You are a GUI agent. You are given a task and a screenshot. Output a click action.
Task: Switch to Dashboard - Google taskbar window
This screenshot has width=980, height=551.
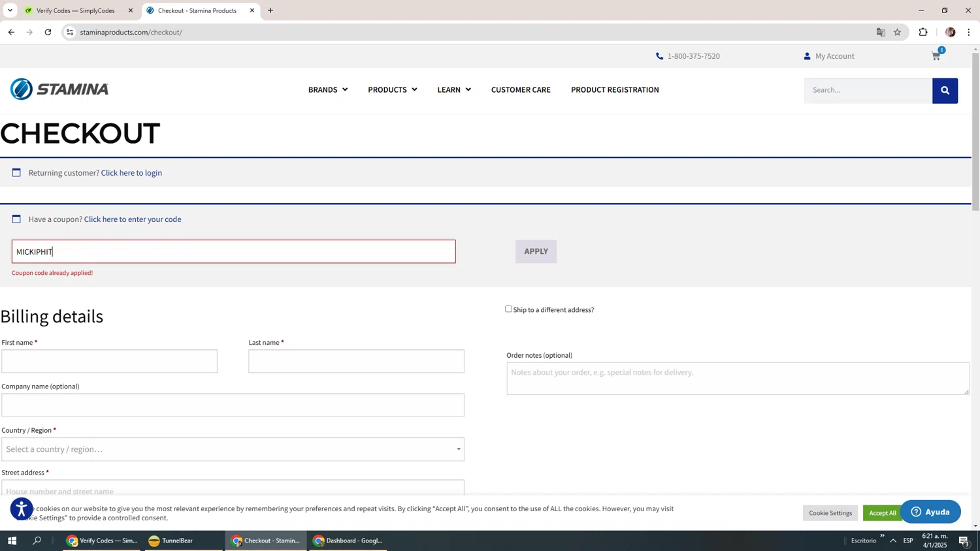pyautogui.click(x=348, y=541)
